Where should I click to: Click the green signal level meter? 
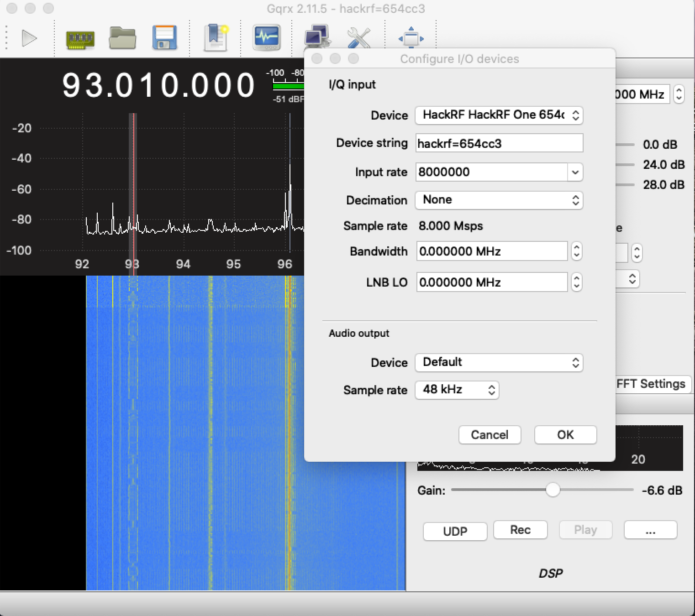click(x=288, y=85)
